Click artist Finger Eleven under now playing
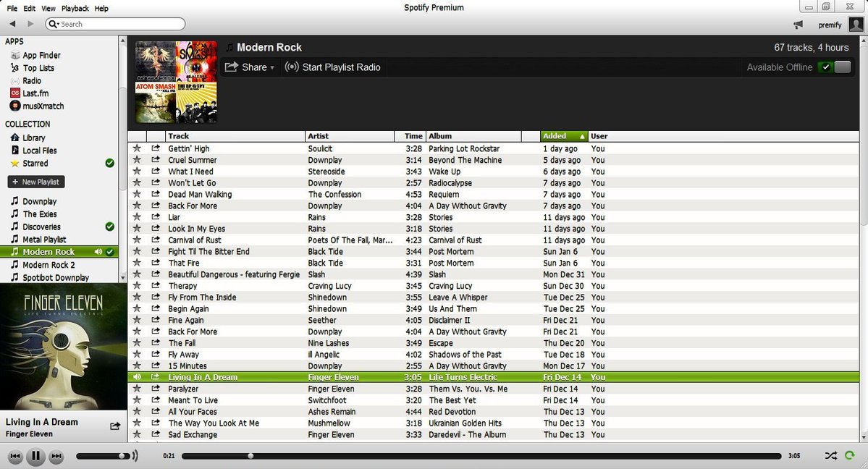868x469 pixels. pyautogui.click(x=29, y=434)
